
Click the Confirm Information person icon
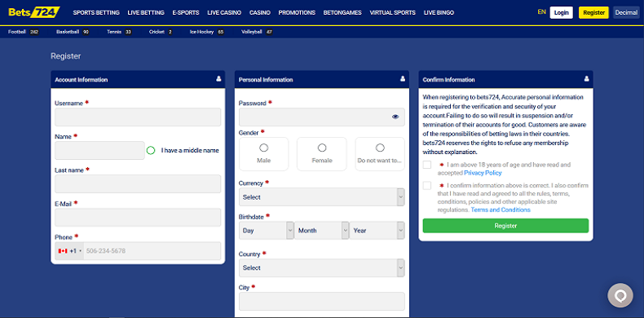(x=586, y=79)
